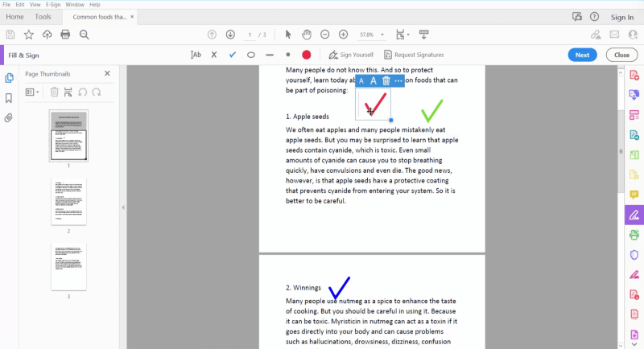The width and height of the screenshot is (644, 349).
Task: Select the Circle shape tool
Action: (x=251, y=55)
